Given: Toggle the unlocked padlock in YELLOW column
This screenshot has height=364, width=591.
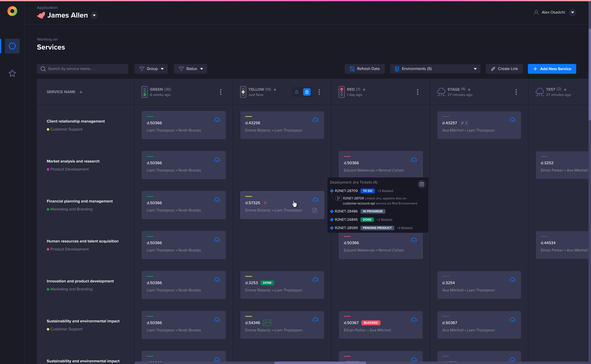Looking at the screenshot, I should click(x=297, y=92).
